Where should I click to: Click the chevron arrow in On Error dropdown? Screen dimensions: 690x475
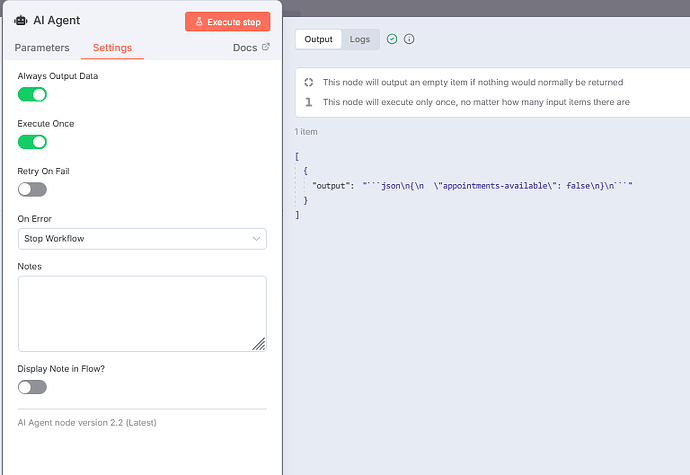[256, 239]
